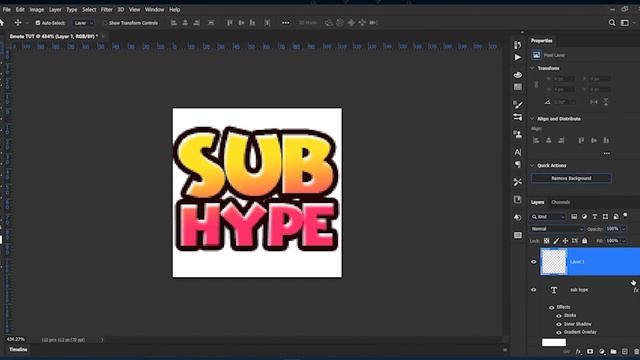Click Add layer mask icon at bottom
This screenshot has width=640, height=360.
(590, 351)
